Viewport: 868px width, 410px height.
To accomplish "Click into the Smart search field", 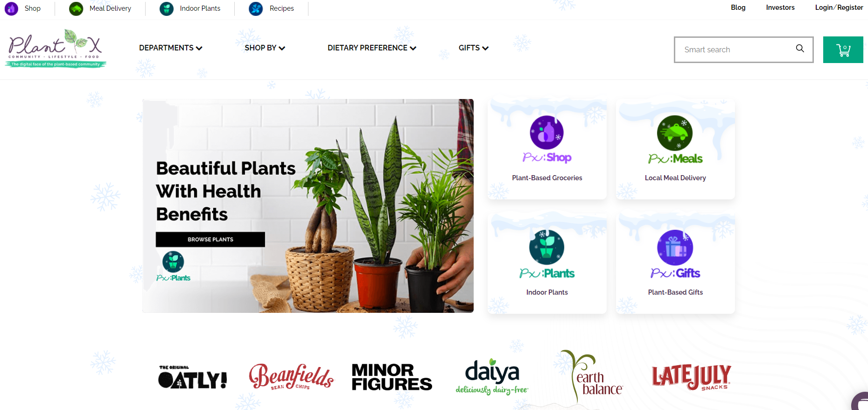I will (x=737, y=49).
